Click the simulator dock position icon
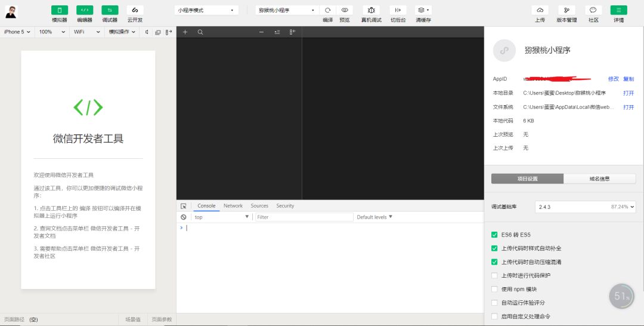The width and height of the screenshot is (644, 326). pos(169,32)
